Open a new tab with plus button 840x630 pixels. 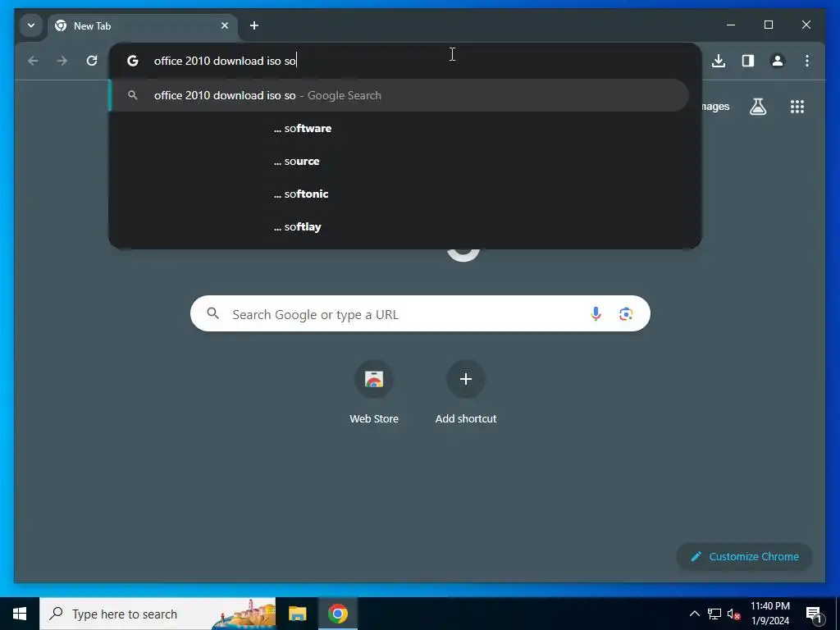click(254, 25)
